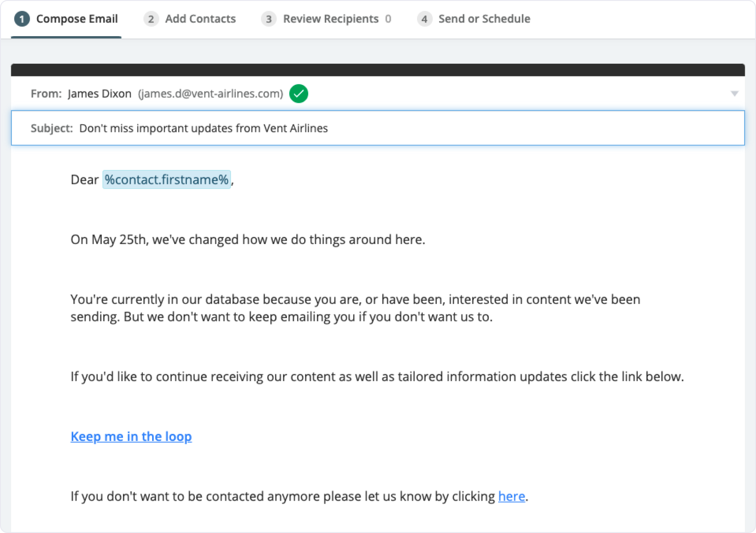Click the word 'Dear' in the greeting
This screenshot has height=533, width=756.
coord(85,180)
